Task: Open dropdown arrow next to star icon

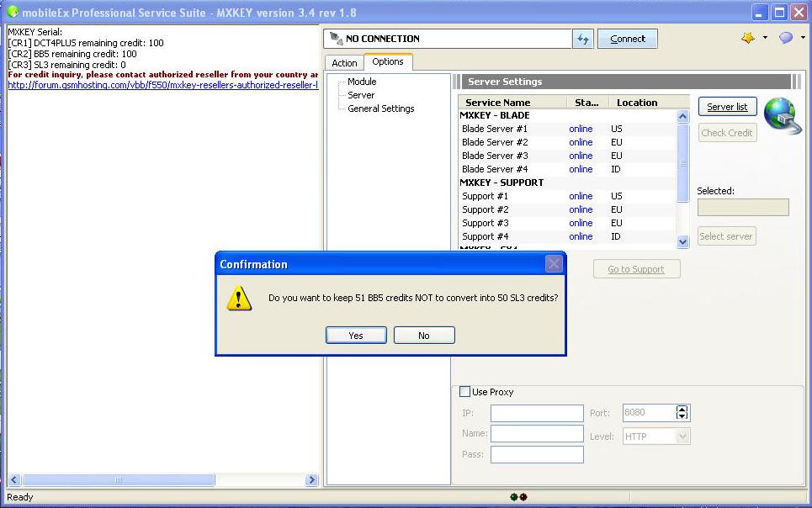Action: [765, 38]
